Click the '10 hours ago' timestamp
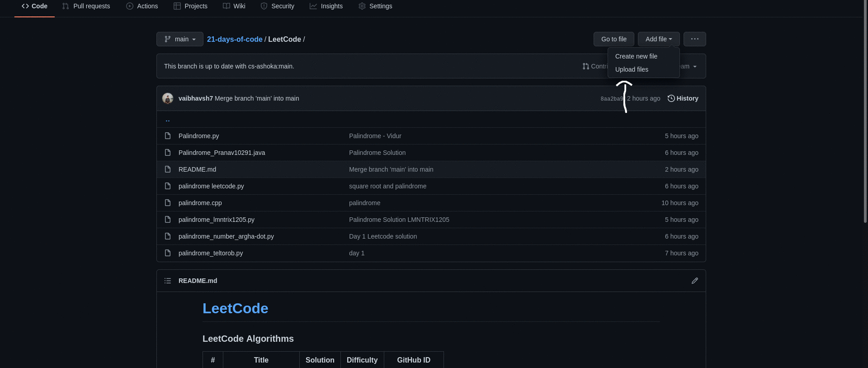The image size is (868, 368). 680,203
